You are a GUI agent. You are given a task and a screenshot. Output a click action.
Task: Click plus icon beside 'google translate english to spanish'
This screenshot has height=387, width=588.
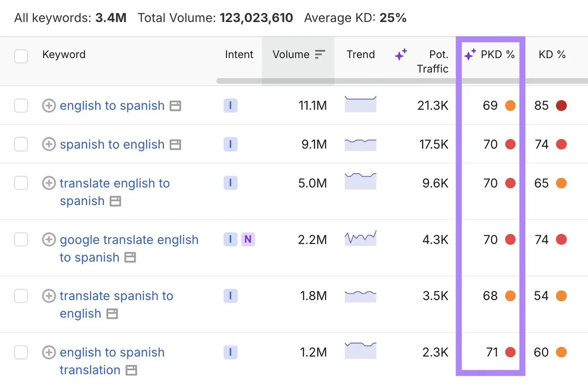click(x=49, y=239)
